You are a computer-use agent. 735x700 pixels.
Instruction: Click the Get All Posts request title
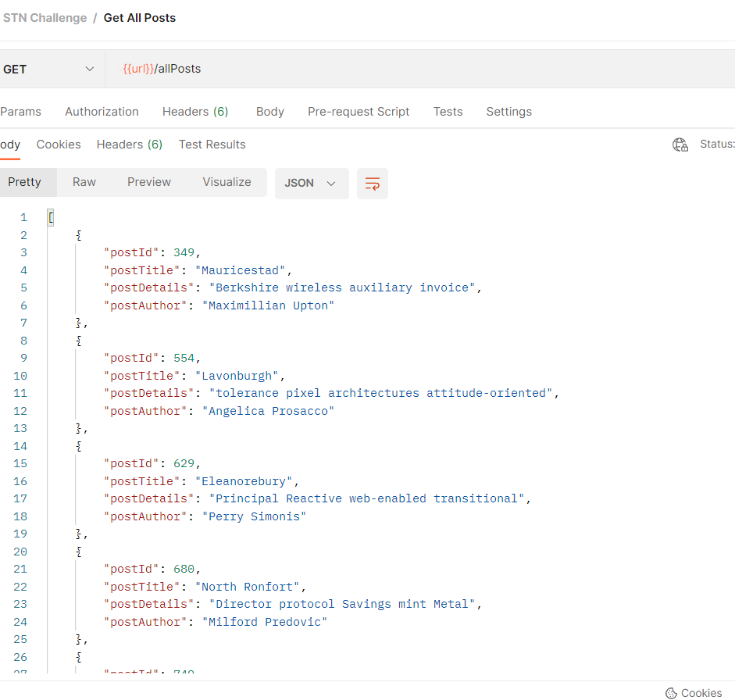click(x=140, y=18)
